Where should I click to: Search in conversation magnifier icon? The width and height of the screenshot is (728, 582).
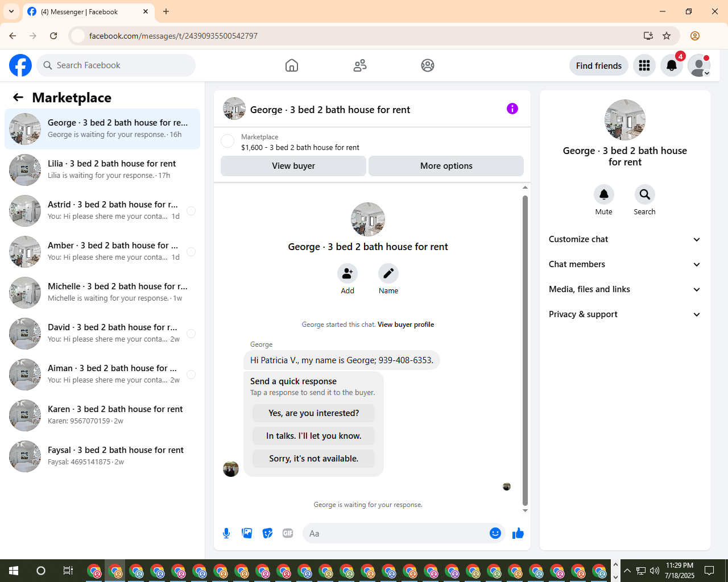tap(645, 194)
